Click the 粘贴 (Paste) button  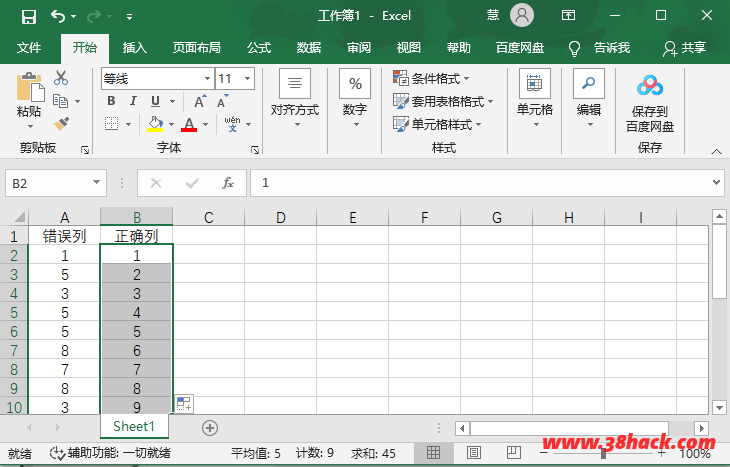click(x=29, y=100)
